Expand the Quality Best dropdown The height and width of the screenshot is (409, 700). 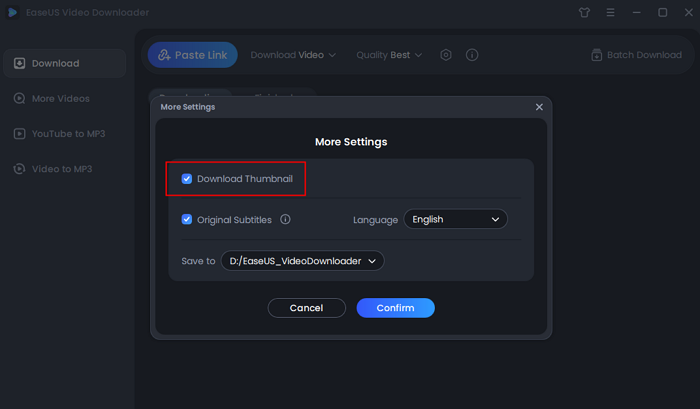389,55
